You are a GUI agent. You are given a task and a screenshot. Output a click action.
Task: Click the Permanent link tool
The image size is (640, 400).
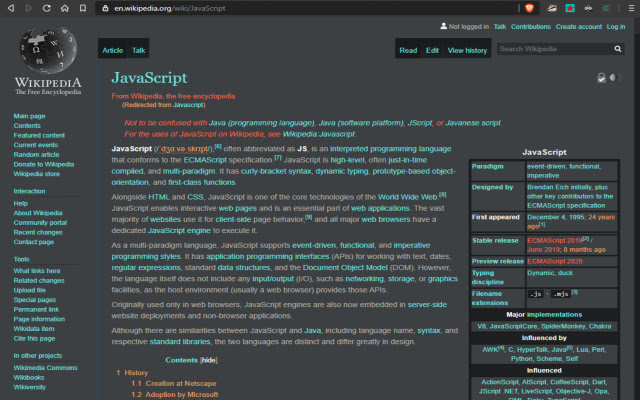(x=36, y=309)
